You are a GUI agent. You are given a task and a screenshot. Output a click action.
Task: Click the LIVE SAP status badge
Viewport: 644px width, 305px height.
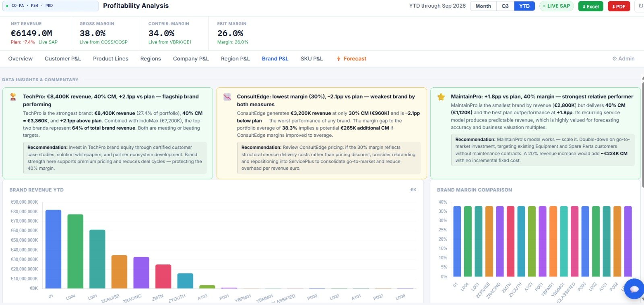click(x=556, y=6)
